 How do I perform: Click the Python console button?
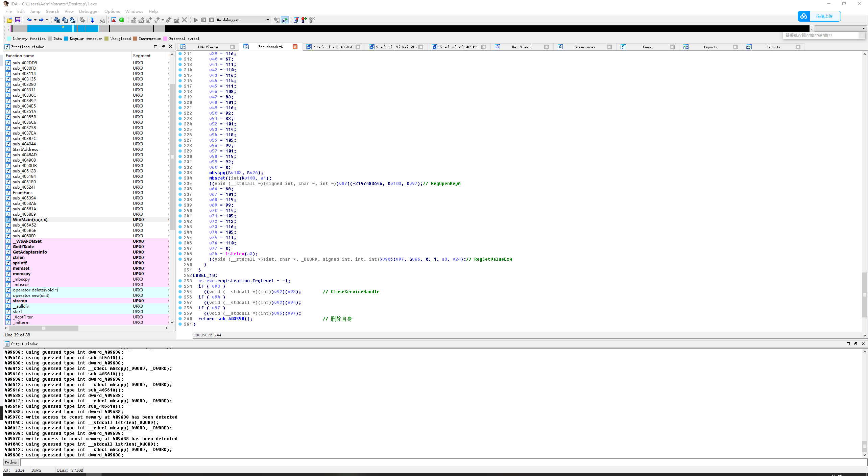(11, 462)
